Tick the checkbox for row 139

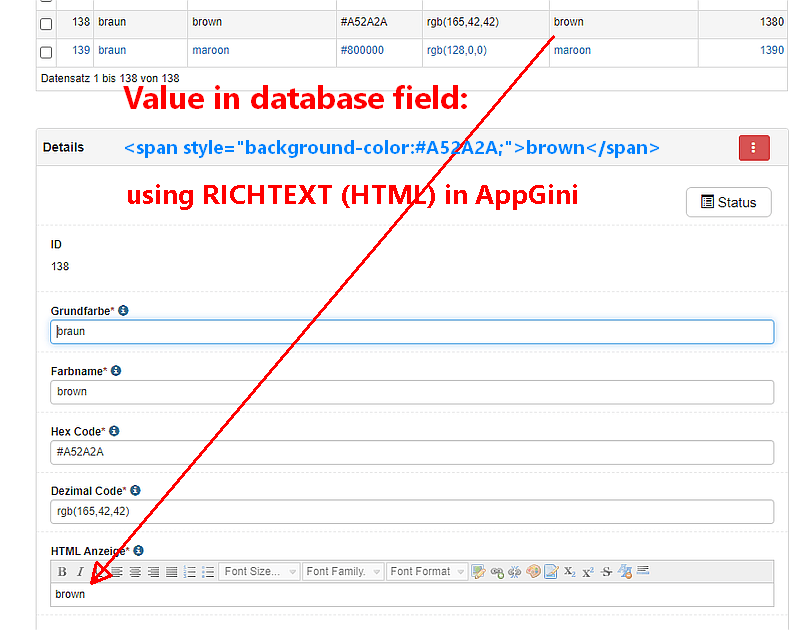tap(46, 52)
